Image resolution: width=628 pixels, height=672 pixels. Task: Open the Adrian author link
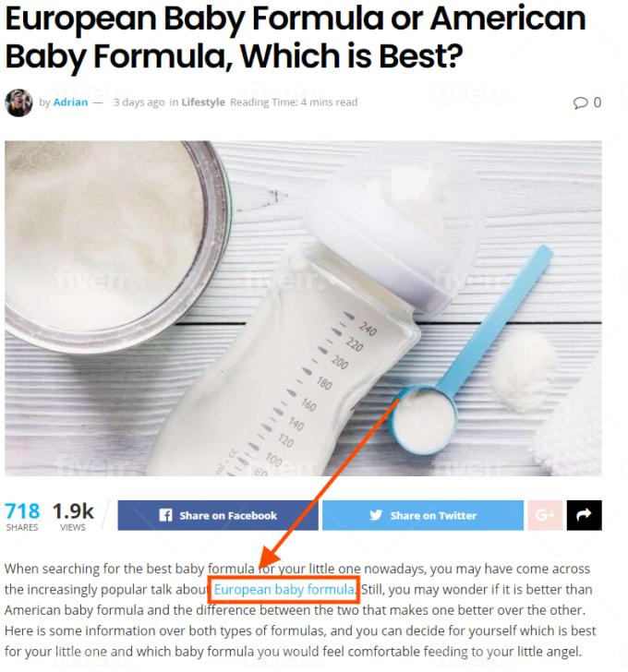click(x=70, y=102)
